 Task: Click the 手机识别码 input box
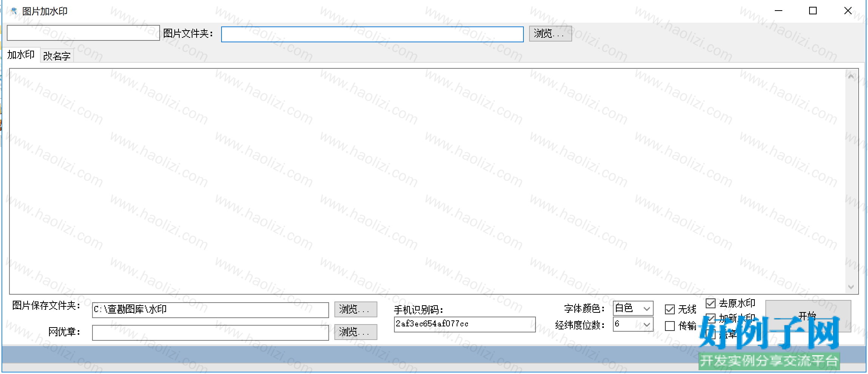(465, 325)
